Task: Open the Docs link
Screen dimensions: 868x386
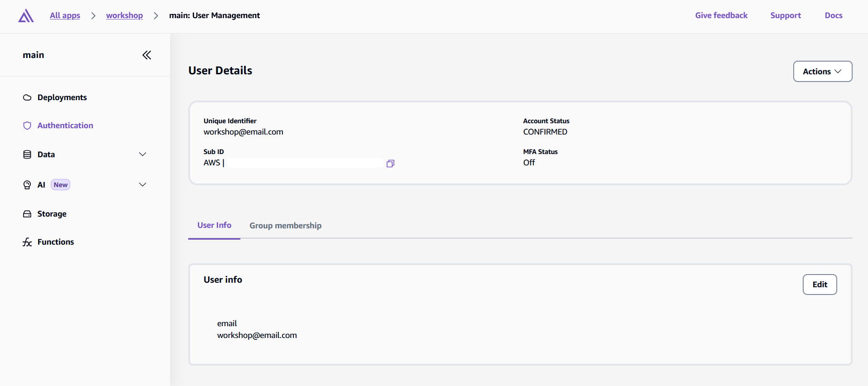Action: coord(833,15)
